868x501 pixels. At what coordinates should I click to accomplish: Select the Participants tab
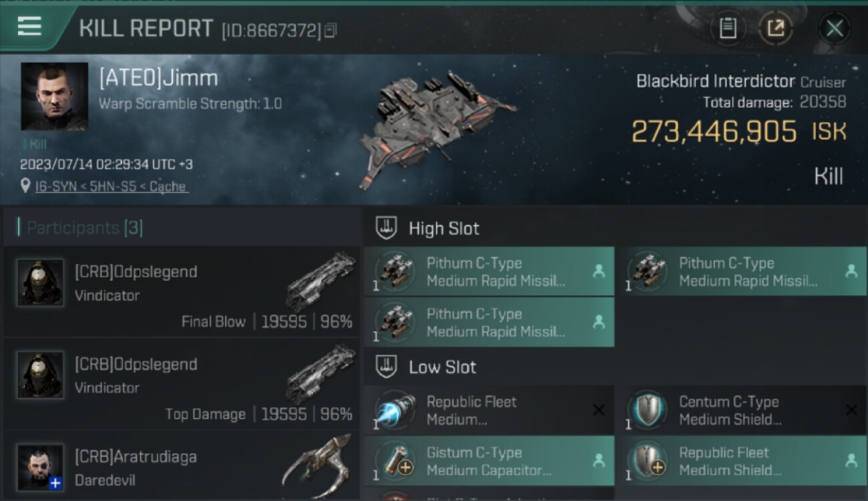84,228
